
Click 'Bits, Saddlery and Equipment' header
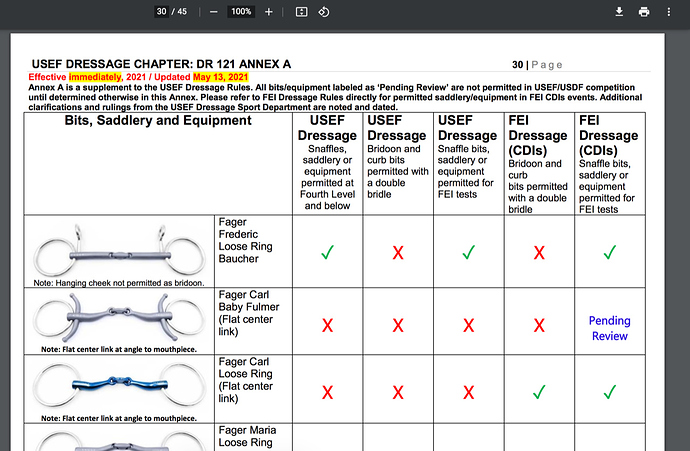point(158,121)
